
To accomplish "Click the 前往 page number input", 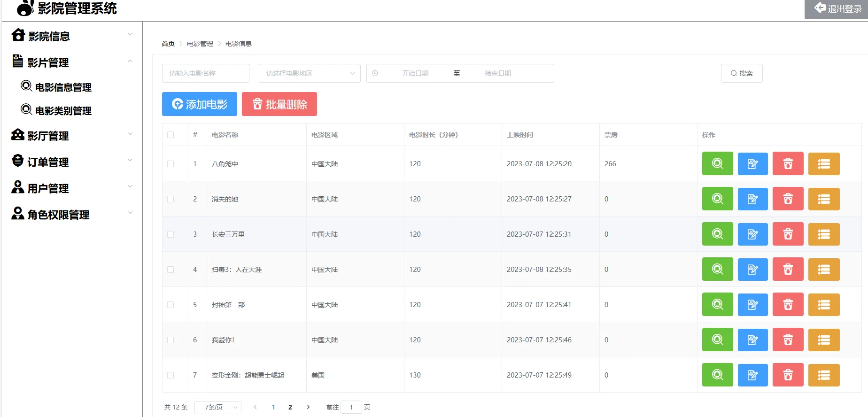I will (351, 407).
